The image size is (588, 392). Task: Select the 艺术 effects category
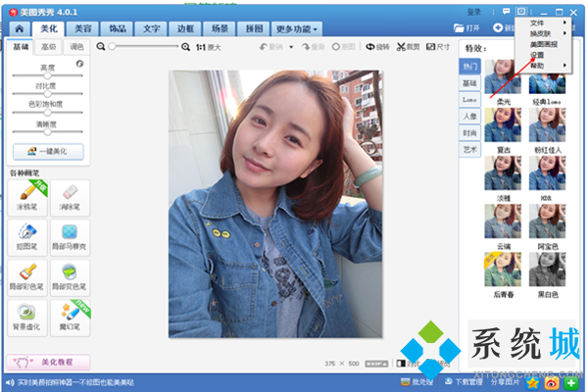[x=469, y=150]
